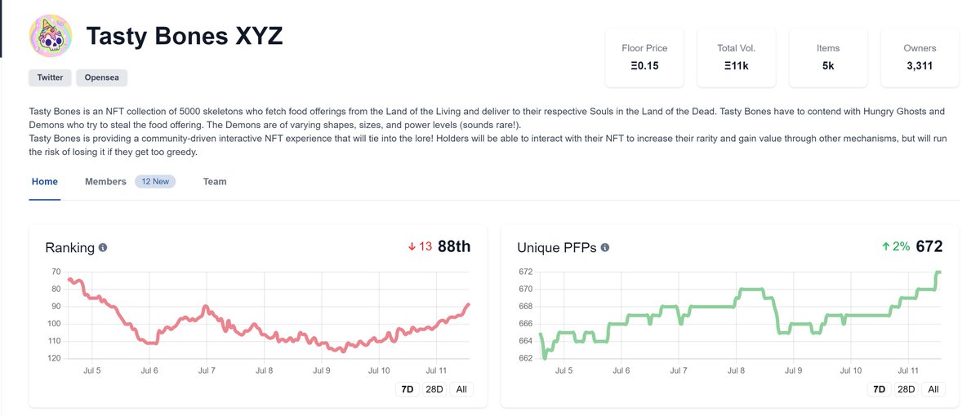Select 7D range on Unique PFPs chart
The height and width of the screenshot is (416, 980).
click(x=879, y=389)
